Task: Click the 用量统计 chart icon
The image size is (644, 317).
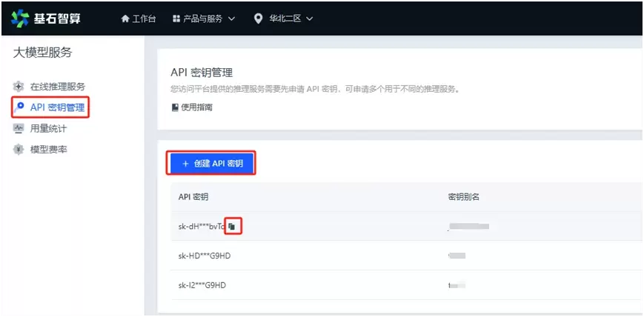Action: click(x=19, y=128)
